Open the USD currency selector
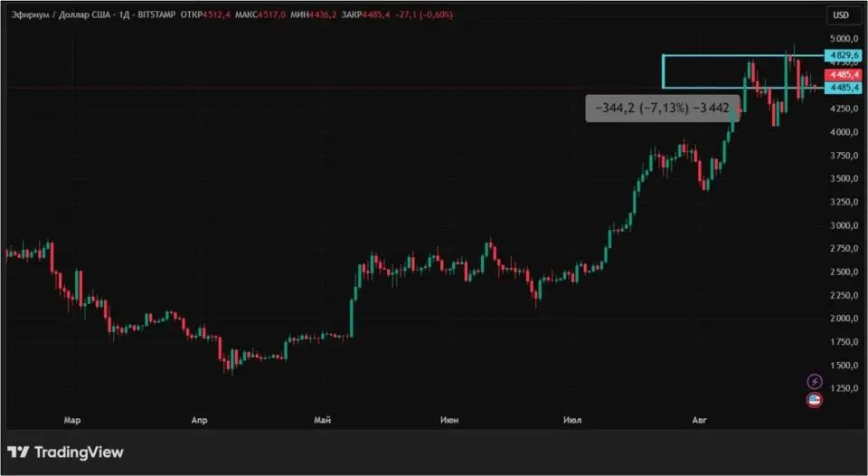Image resolution: width=868 pixels, height=476 pixels. pyautogui.click(x=840, y=14)
